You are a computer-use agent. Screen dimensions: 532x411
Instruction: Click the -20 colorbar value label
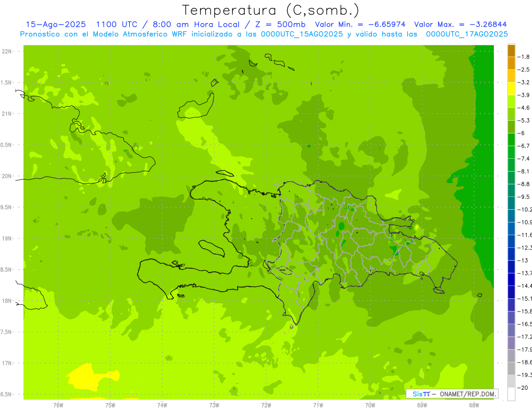[523, 388]
